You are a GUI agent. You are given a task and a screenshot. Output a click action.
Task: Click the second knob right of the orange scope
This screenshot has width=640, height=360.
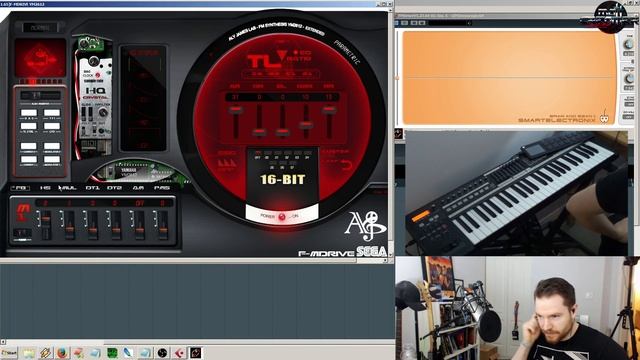pyautogui.click(x=629, y=78)
